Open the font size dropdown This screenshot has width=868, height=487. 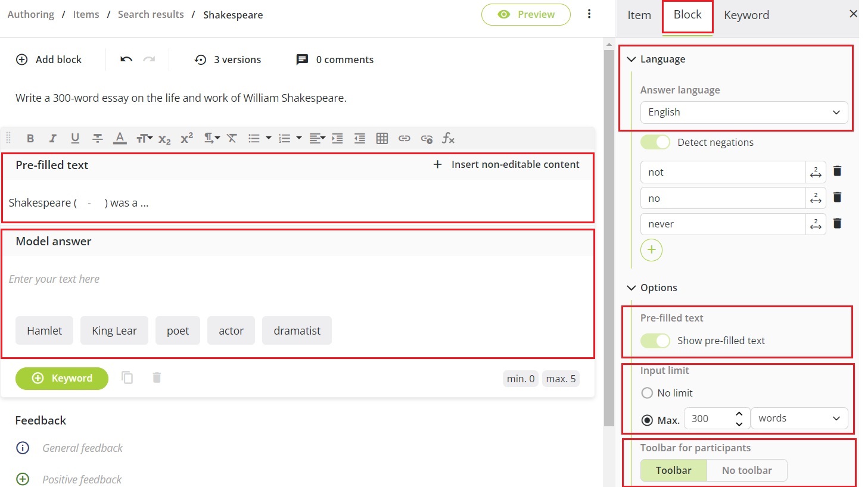point(144,138)
